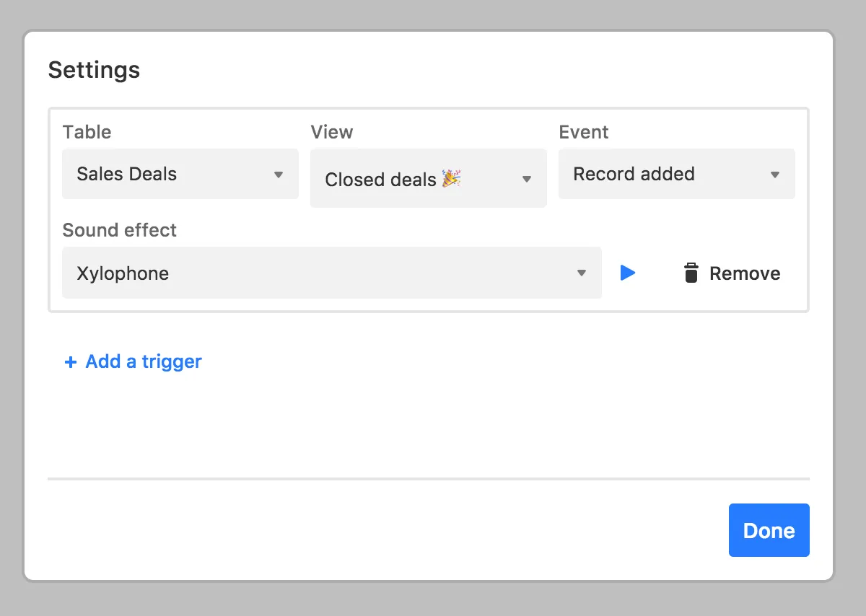Click the View field label
Image resolution: width=866 pixels, height=616 pixels.
[x=332, y=132]
